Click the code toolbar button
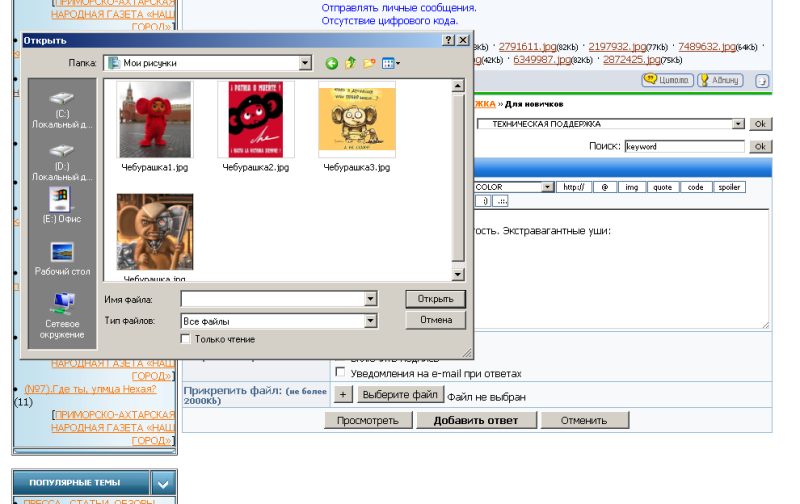 coord(695,187)
